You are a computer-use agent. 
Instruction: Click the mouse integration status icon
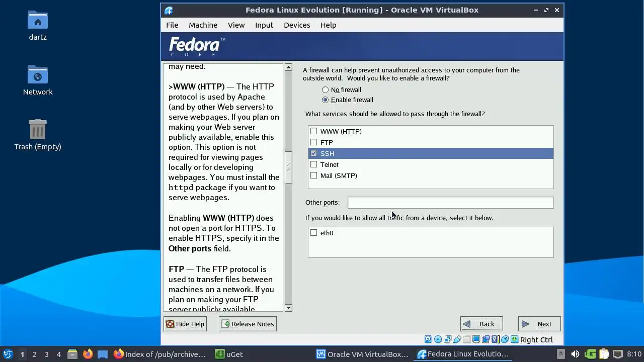[505, 339]
